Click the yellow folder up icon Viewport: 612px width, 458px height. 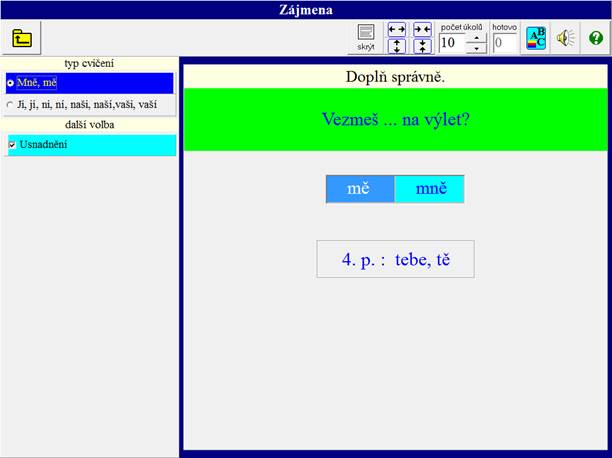[x=21, y=38]
